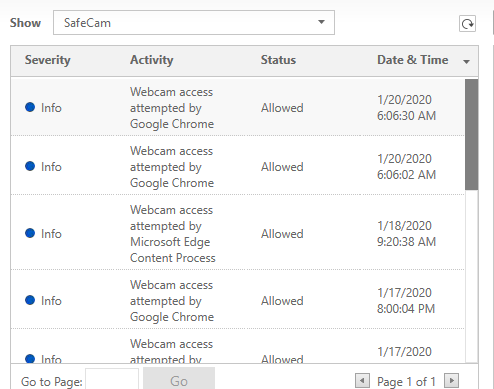494x389 pixels.
Task: Click Allowed status for 6:06:30 AM row
Action: [x=282, y=108]
